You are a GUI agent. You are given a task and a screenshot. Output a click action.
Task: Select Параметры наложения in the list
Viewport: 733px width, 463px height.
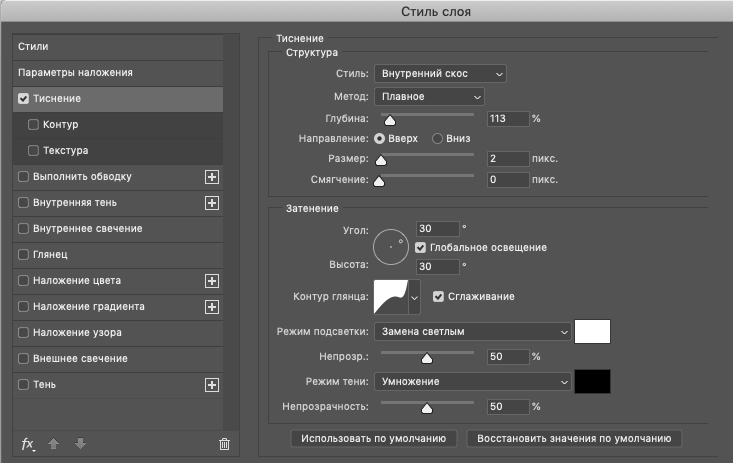tap(118, 72)
